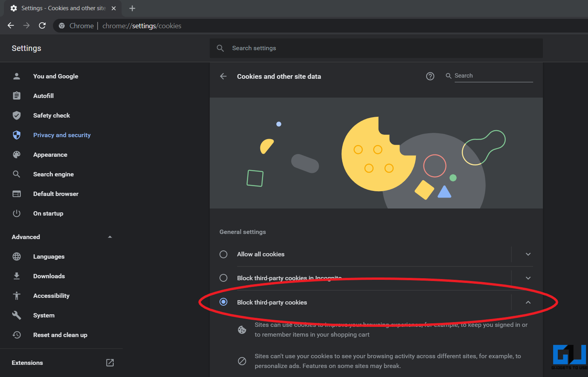Open Reset and clean up settings
Viewport: 588px width, 377px height.
click(60, 335)
